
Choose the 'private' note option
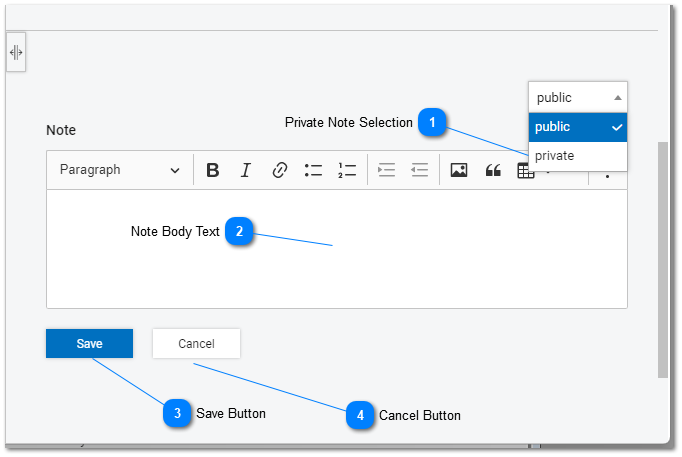(578, 156)
